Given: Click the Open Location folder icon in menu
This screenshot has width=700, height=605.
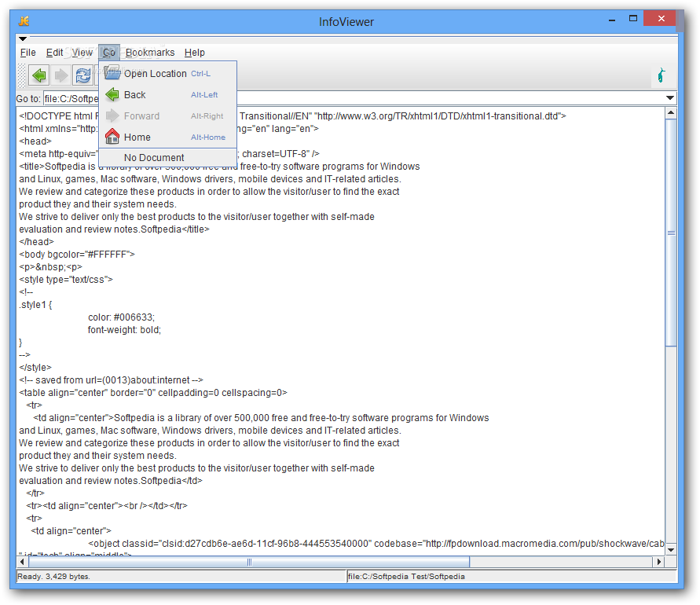Looking at the screenshot, I should 112,73.
